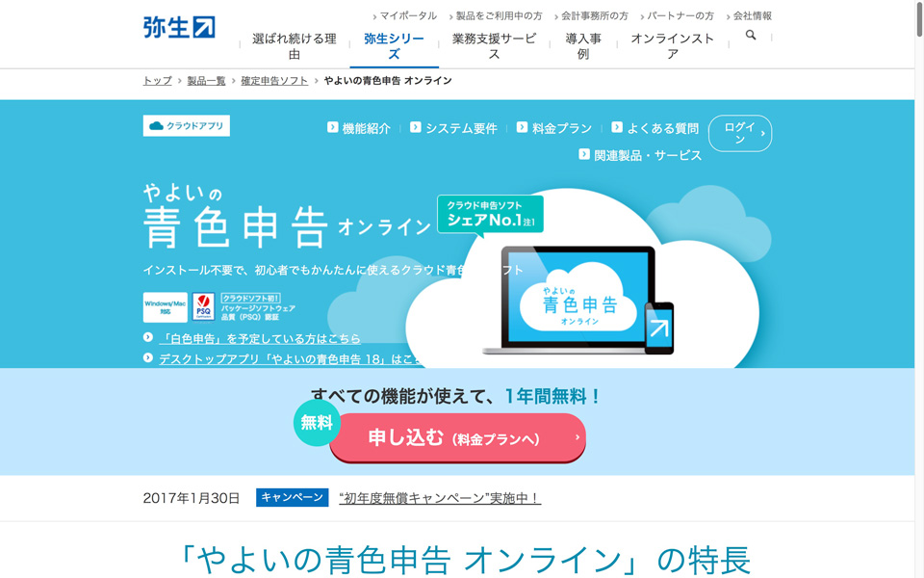Open 会計事務所の方 link
Viewport: 924px width, 578px height.
(594, 16)
